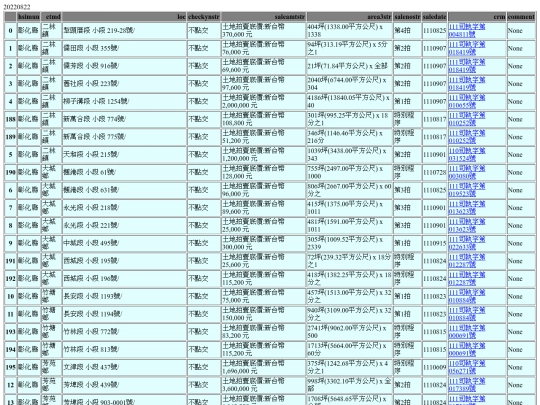Screen dimensions: 540x405
Task: Open the crm link in row 188
Action: [x=467, y=119]
